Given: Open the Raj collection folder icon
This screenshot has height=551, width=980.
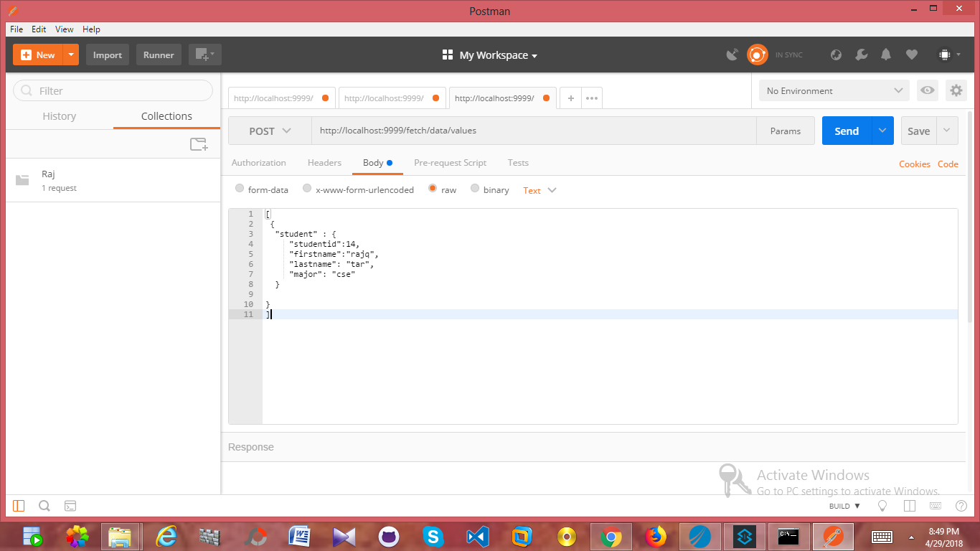Looking at the screenshot, I should [22, 180].
